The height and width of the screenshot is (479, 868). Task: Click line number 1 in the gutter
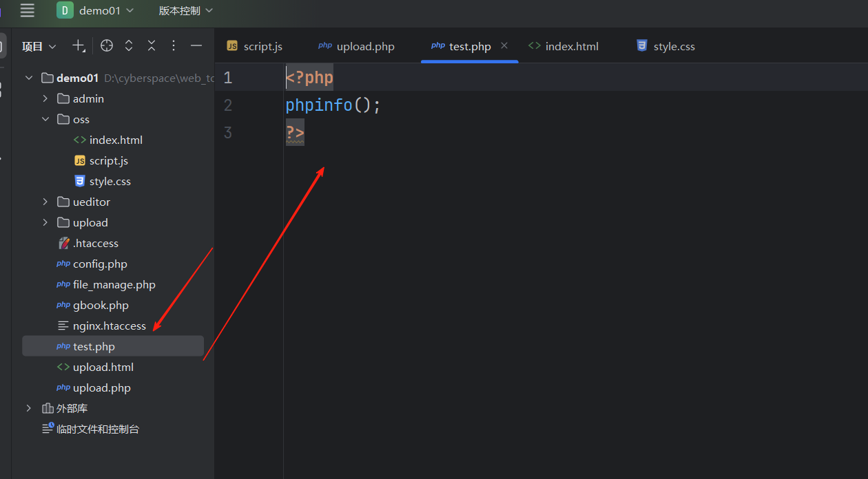pyautogui.click(x=228, y=78)
